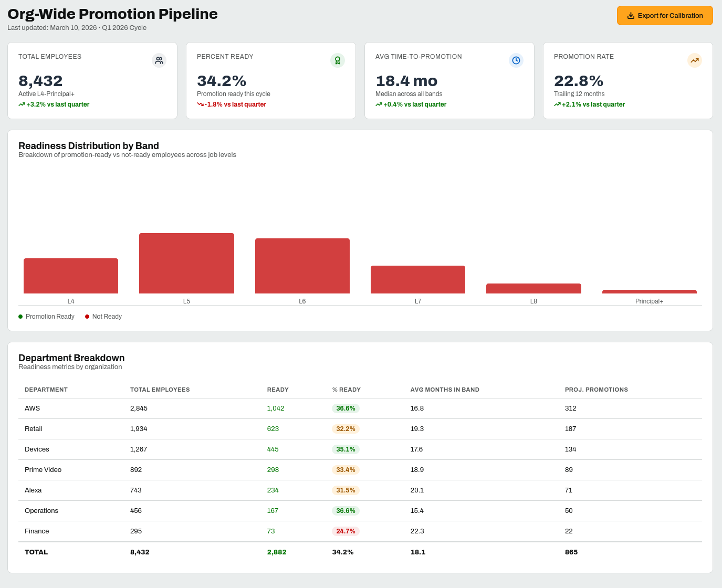Click the 298 ready count for Prime Video
Image resolution: width=722 pixels, height=588 pixels.
click(x=273, y=470)
